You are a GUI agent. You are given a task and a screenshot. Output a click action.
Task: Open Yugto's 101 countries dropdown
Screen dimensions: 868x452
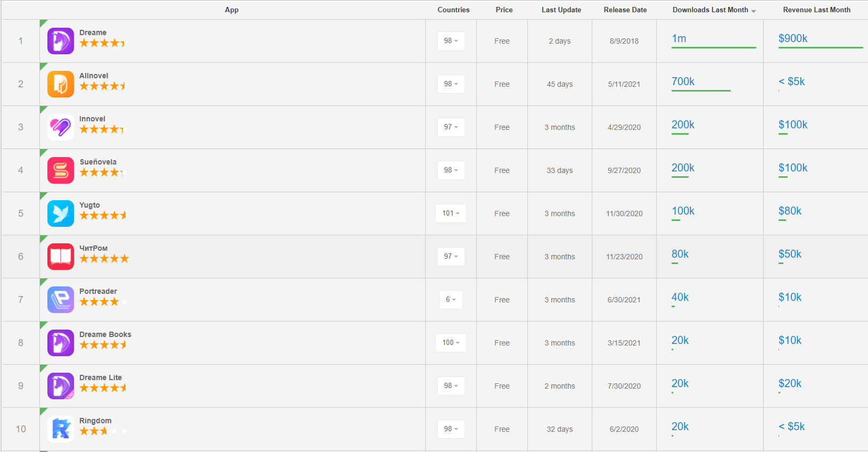point(451,213)
